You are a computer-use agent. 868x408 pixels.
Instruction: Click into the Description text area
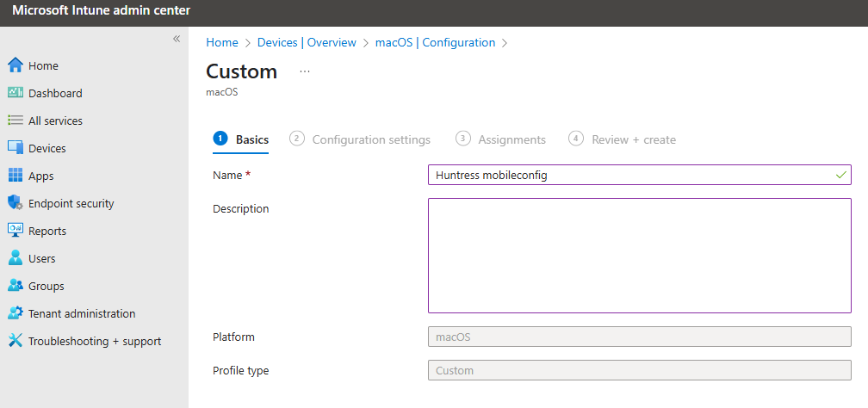click(x=639, y=256)
